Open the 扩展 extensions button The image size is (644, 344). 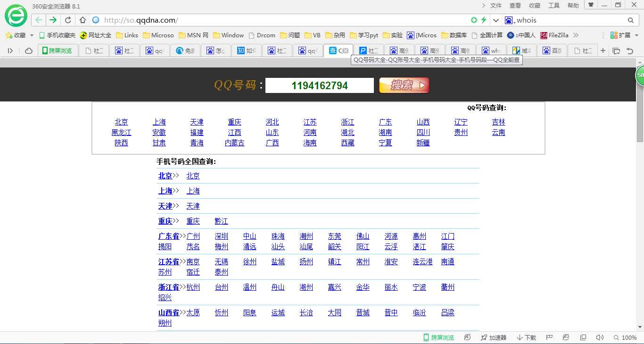tap(620, 35)
